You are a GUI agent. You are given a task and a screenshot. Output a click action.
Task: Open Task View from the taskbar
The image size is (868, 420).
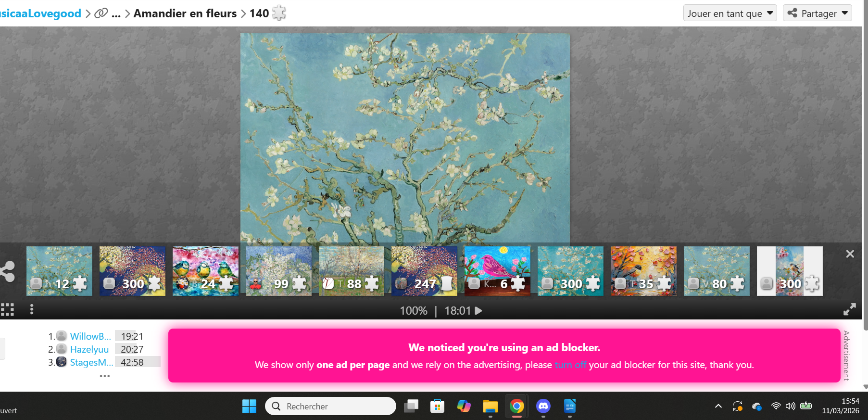pyautogui.click(x=411, y=407)
